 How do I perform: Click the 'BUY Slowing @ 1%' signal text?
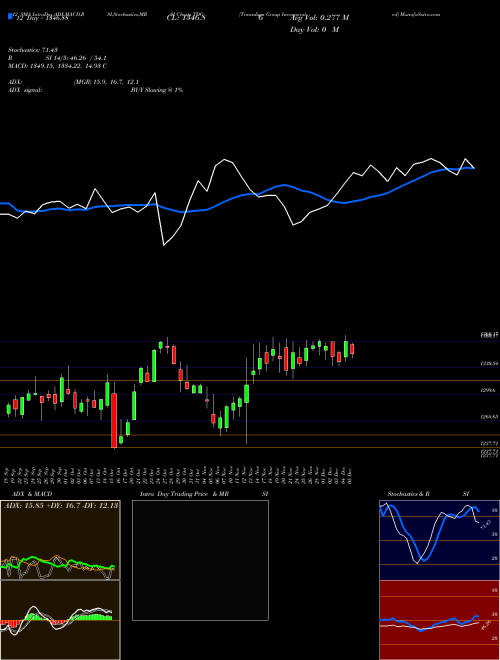157,90
